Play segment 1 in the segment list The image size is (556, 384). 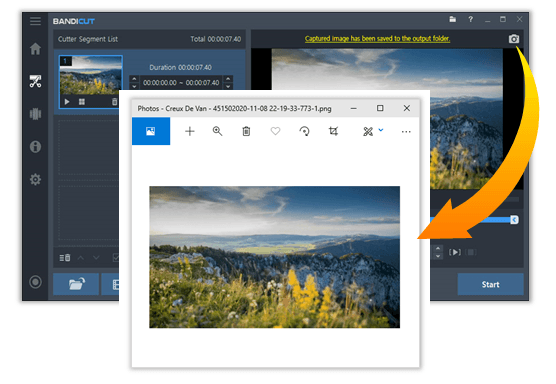pos(67,102)
